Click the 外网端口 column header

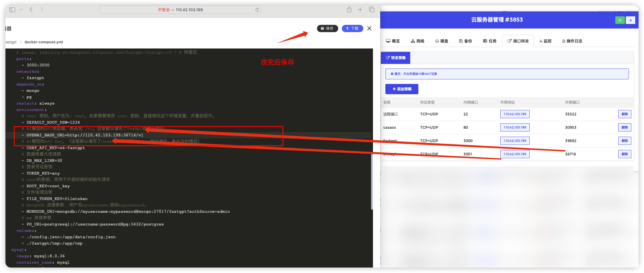pos(572,102)
